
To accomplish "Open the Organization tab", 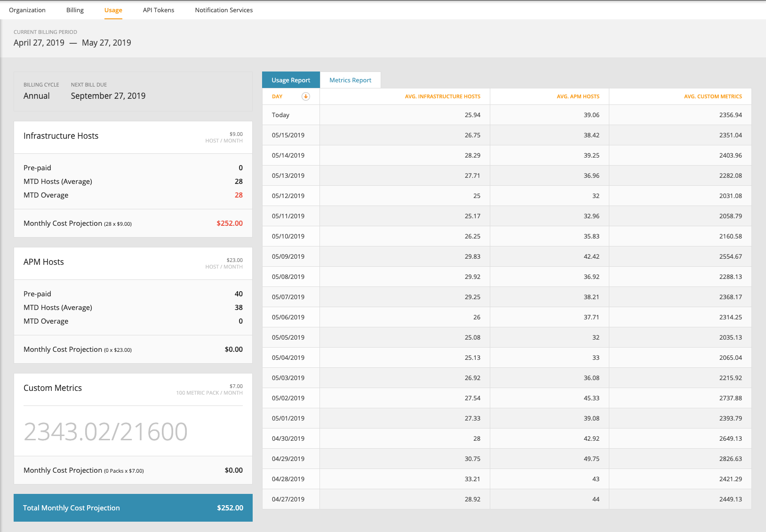I will pyautogui.click(x=27, y=10).
